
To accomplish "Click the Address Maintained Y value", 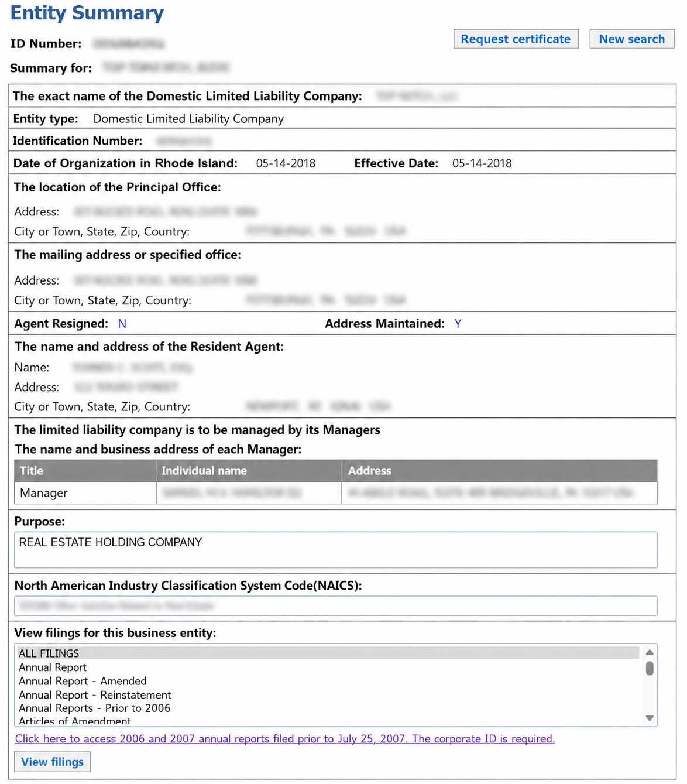I will [x=458, y=324].
